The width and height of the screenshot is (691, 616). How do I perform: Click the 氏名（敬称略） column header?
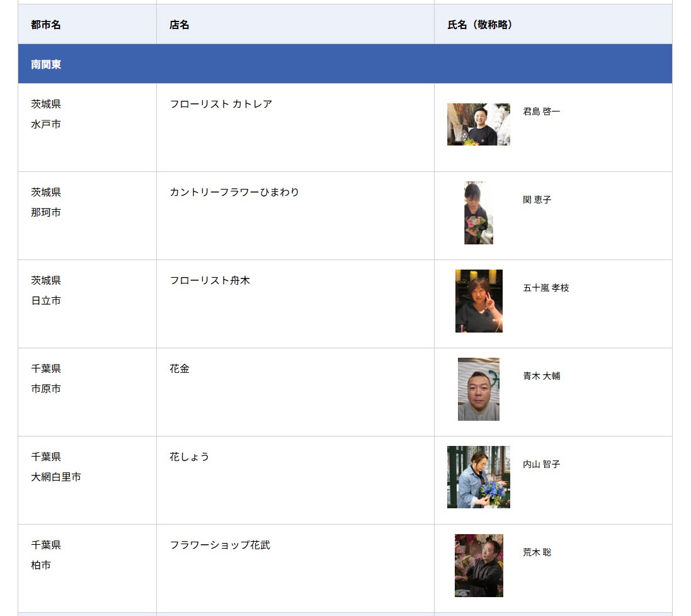click(480, 25)
